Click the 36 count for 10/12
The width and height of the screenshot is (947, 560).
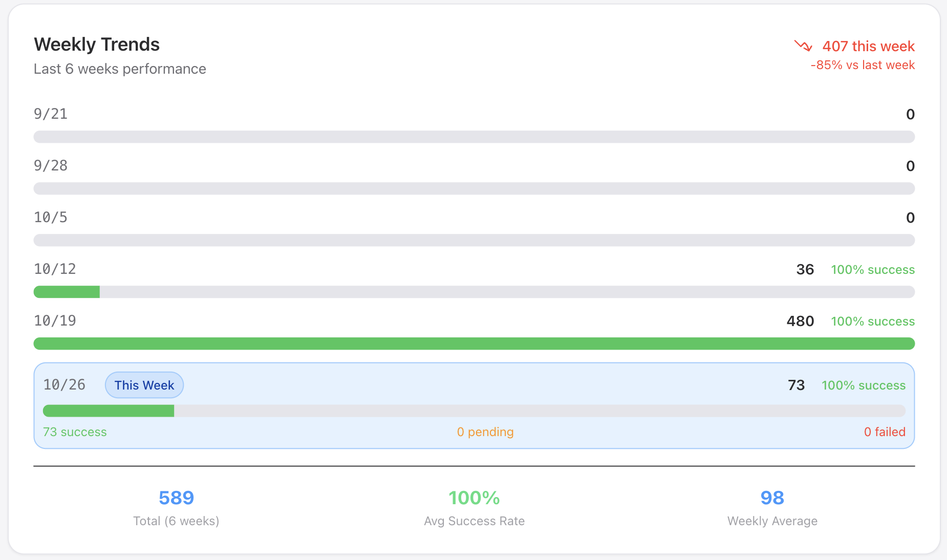tap(805, 269)
